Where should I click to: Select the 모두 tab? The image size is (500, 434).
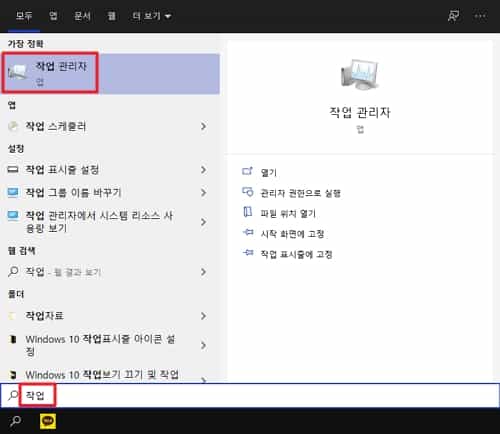point(24,16)
